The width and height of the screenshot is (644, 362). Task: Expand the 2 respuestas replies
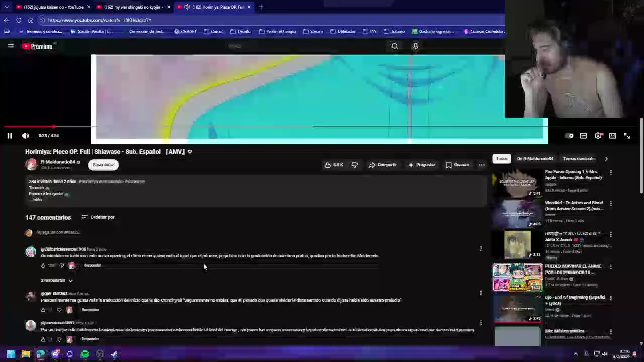click(x=57, y=280)
